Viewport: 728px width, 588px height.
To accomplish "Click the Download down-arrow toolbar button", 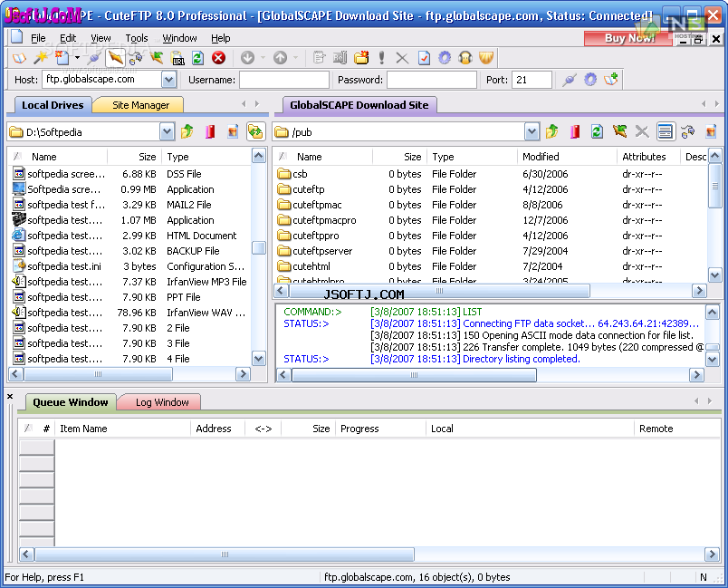I will point(247,58).
